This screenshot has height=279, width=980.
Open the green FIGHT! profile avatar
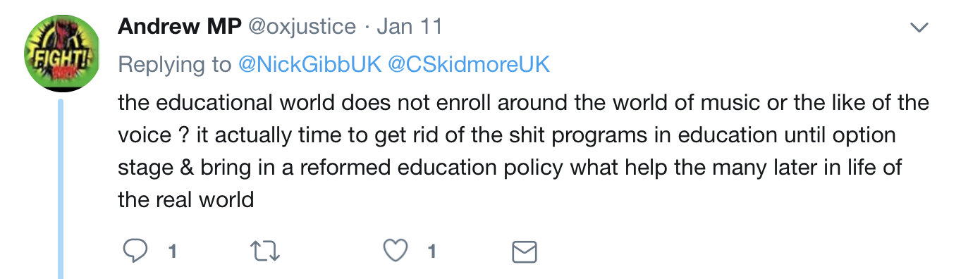coord(60,54)
